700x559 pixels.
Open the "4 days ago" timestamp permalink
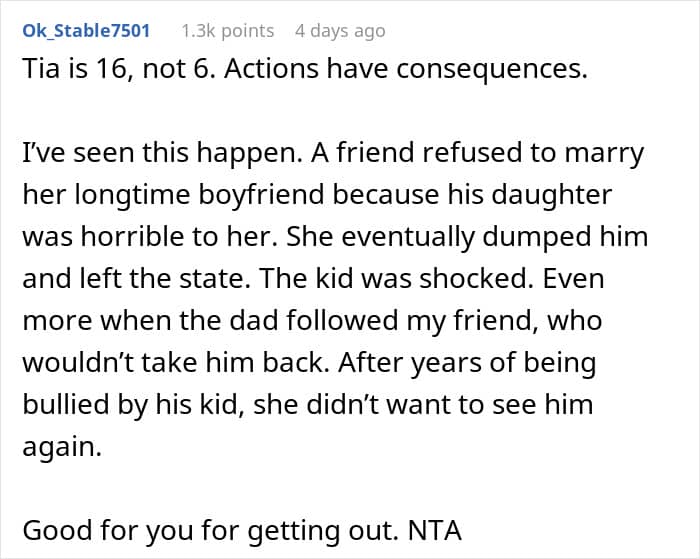(x=340, y=31)
